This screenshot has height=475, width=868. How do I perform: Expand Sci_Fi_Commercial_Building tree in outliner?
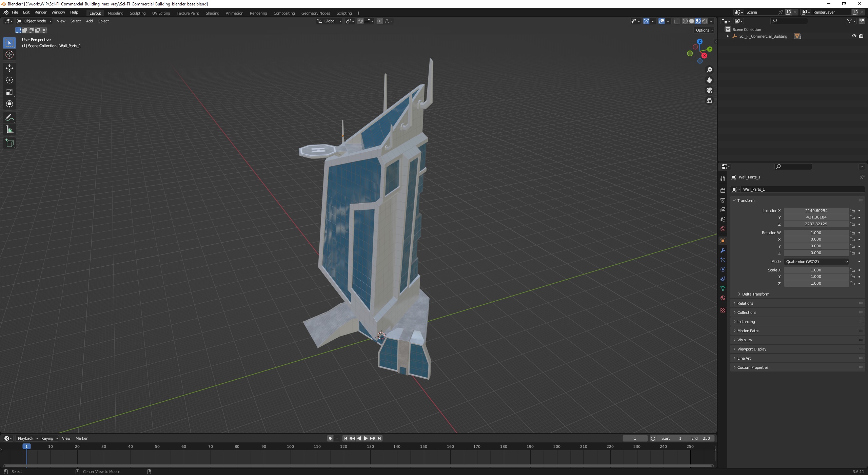[728, 36]
